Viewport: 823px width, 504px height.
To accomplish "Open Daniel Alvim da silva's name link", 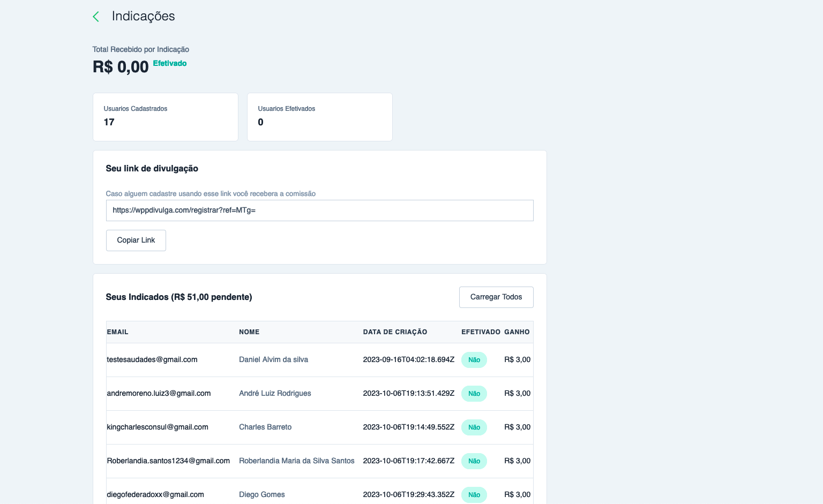I will click(x=273, y=360).
